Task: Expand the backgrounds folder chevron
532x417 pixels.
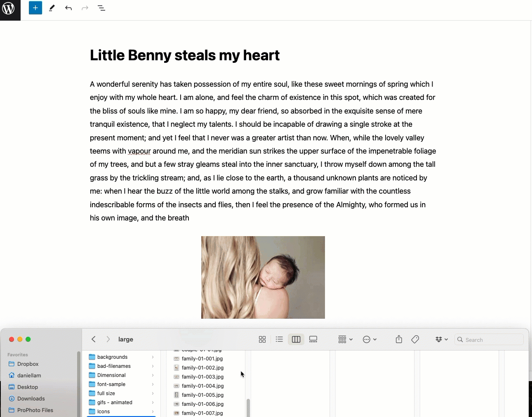Action: pyautogui.click(x=153, y=357)
